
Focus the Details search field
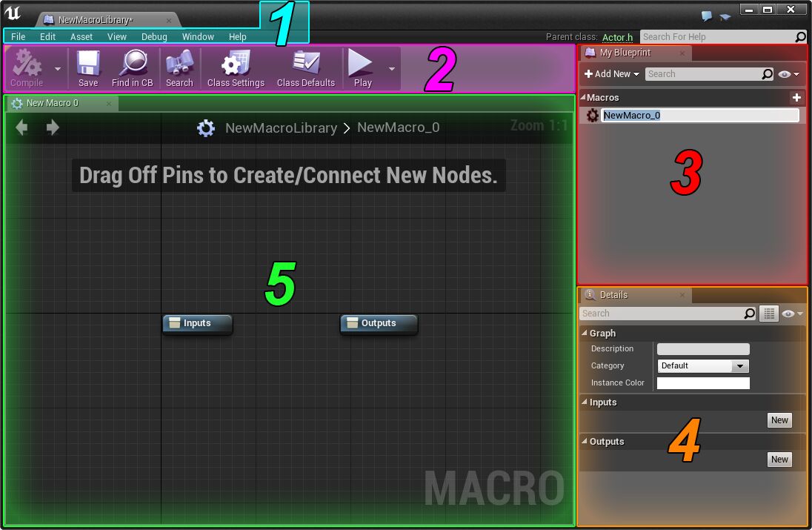[x=662, y=314]
